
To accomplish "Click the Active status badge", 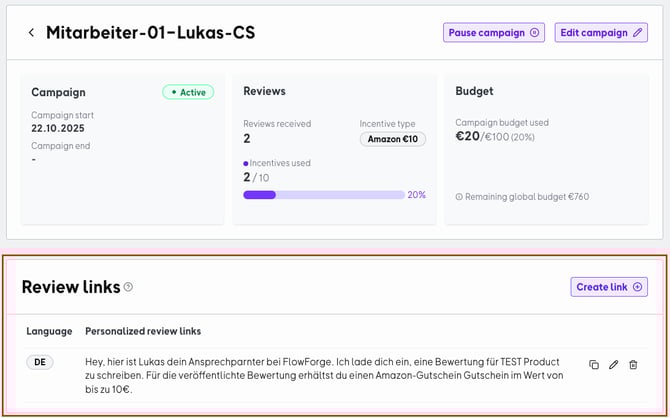I will pos(188,92).
